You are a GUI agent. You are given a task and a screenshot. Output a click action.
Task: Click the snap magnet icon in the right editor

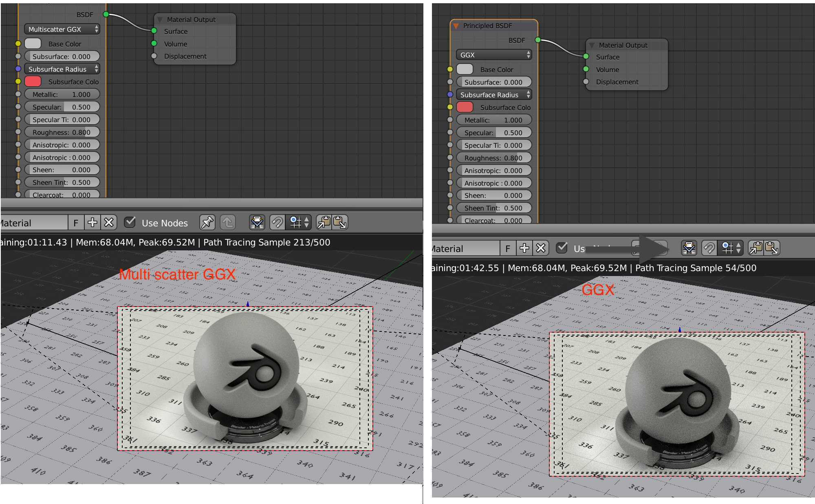708,248
